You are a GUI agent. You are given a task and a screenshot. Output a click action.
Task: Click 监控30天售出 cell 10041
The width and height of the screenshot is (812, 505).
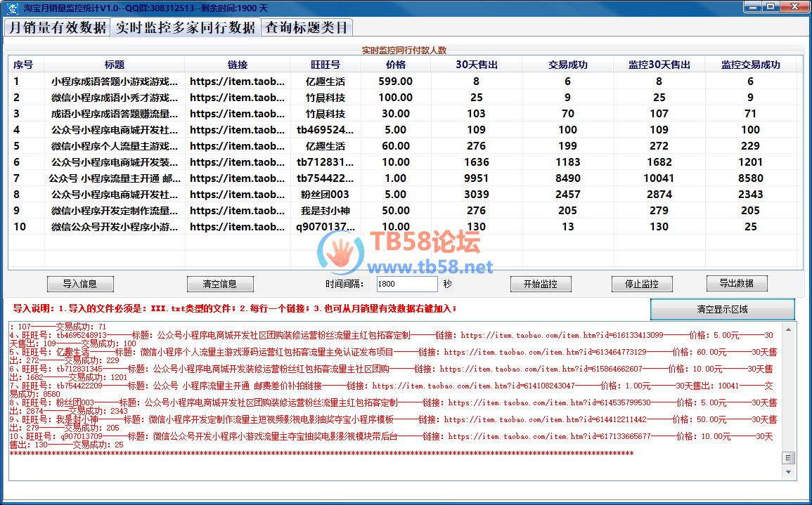click(x=659, y=178)
